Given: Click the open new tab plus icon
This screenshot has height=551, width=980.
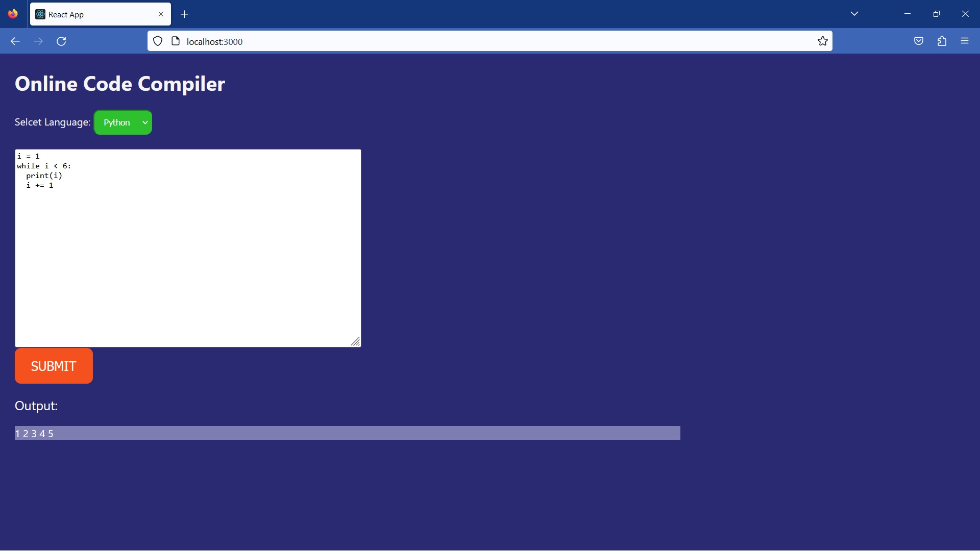Looking at the screenshot, I should point(185,14).
